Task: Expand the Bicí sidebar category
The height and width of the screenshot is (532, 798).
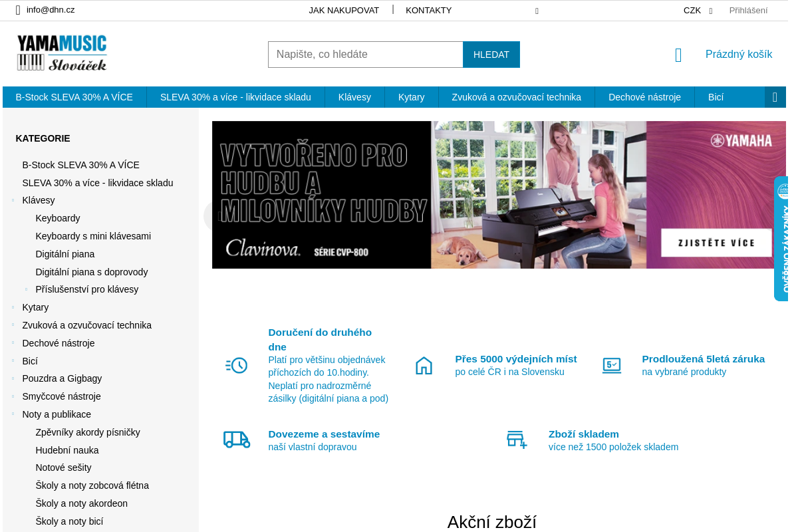Action: 13,361
